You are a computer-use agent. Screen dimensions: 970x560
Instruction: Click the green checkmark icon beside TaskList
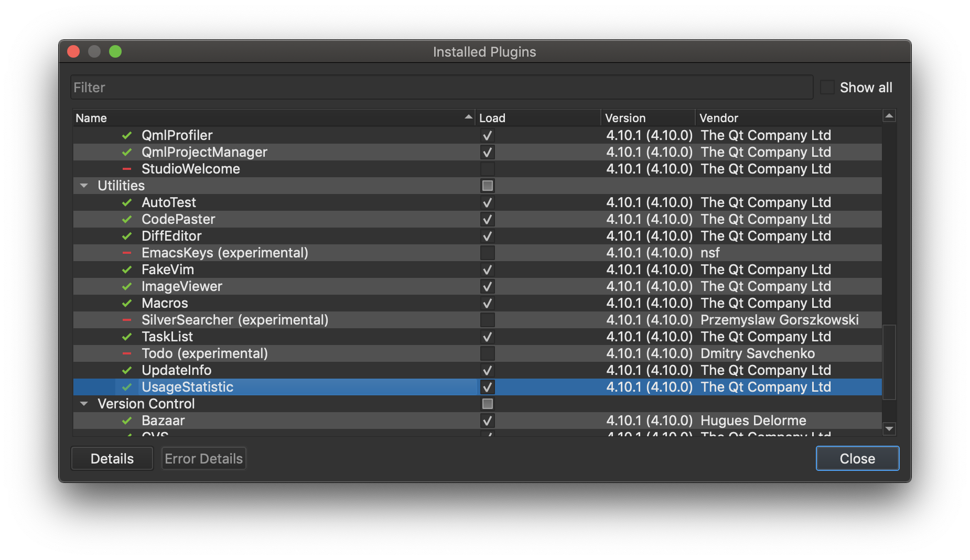[x=127, y=337]
